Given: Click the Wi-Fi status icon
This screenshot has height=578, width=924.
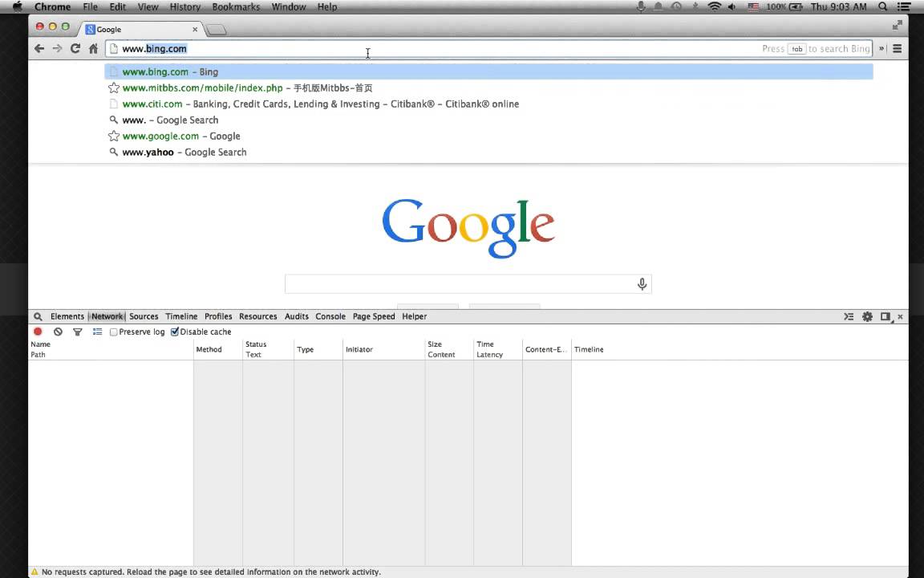Looking at the screenshot, I should [714, 7].
